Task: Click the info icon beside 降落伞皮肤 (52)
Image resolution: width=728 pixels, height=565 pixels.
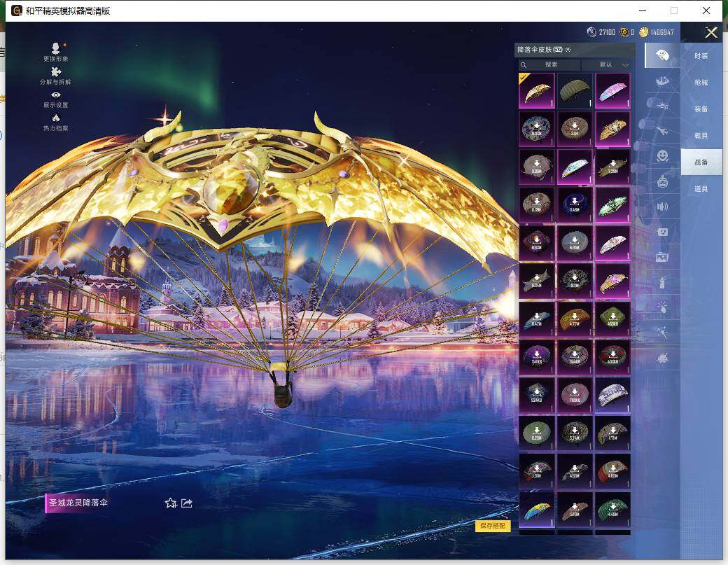Action: click(568, 49)
